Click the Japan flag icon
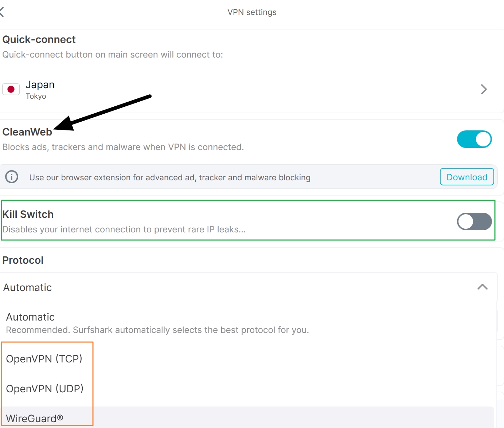The height and width of the screenshot is (428, 504). pos(11,89)
